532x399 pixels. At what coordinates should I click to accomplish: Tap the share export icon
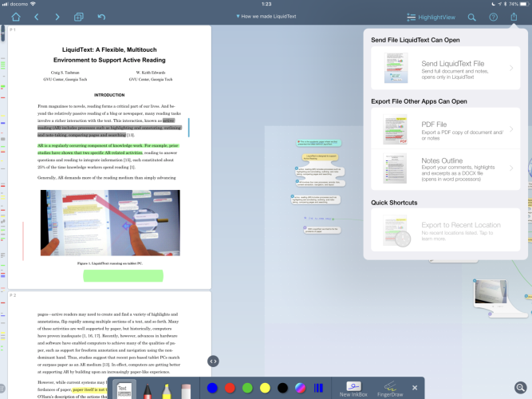pos(514,17)
